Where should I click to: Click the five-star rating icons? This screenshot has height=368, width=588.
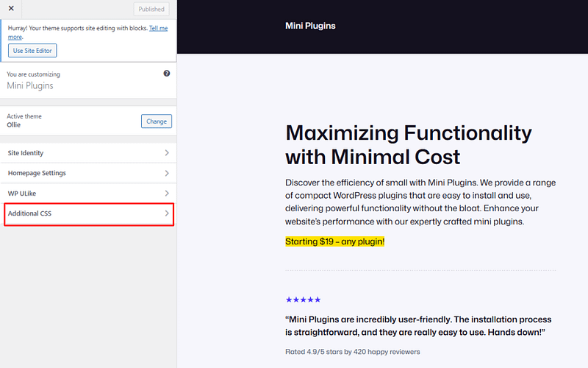pyautogui.click(x=303, y=300)
